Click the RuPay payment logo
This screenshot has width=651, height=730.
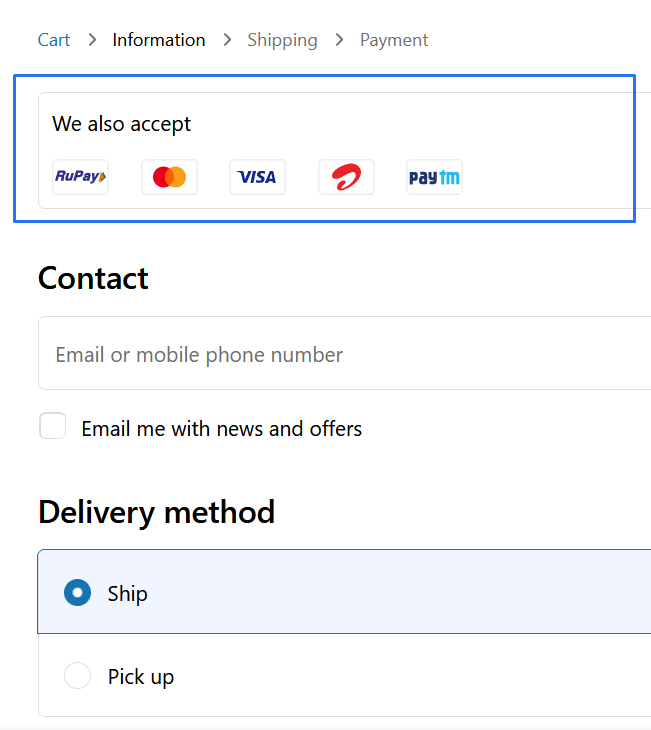pyautogui.click(x=80, y=177)
